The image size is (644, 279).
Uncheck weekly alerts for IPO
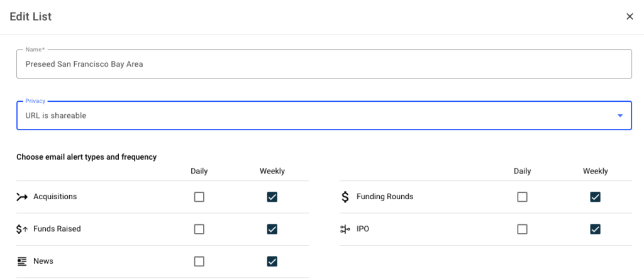click(595, 229)
